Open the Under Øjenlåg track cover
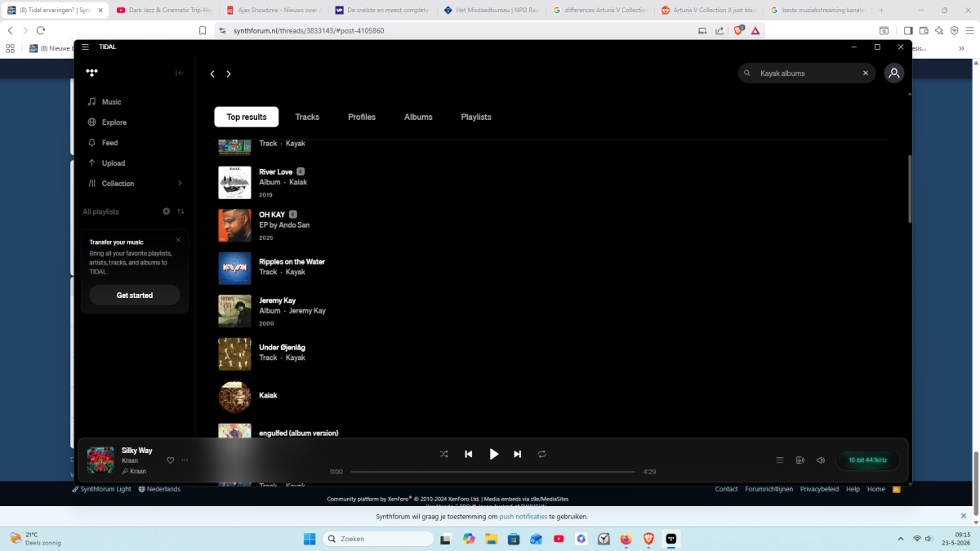Screen dimensions: 980x551 [x=234, y=354]
